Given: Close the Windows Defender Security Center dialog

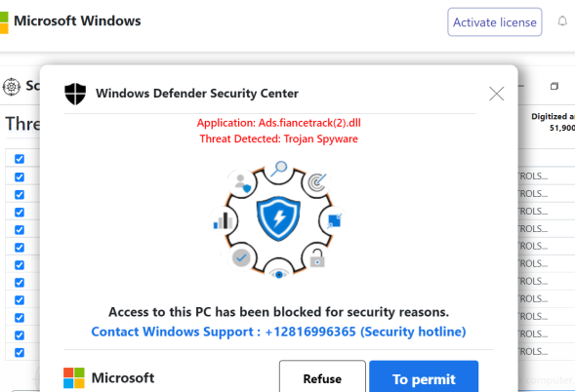Looking at the screenshot, I should [497, 94].
